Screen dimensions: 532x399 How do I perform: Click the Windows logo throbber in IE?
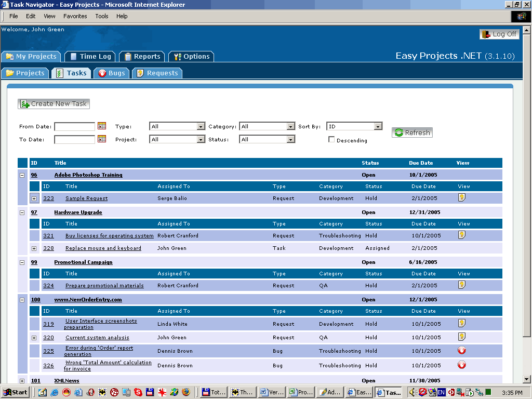pos(521,16)
